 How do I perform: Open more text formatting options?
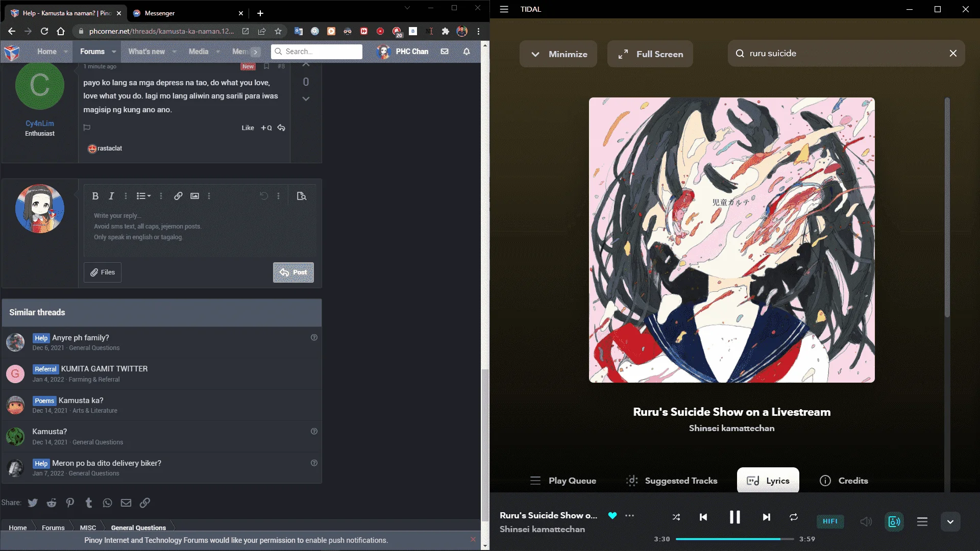[x=126, y=196]
